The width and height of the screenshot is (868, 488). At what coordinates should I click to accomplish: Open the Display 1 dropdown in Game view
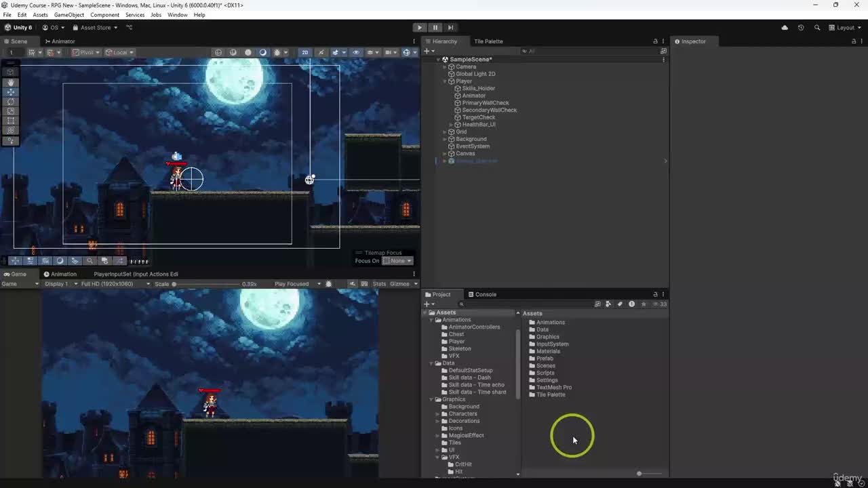tap(61, 284)
